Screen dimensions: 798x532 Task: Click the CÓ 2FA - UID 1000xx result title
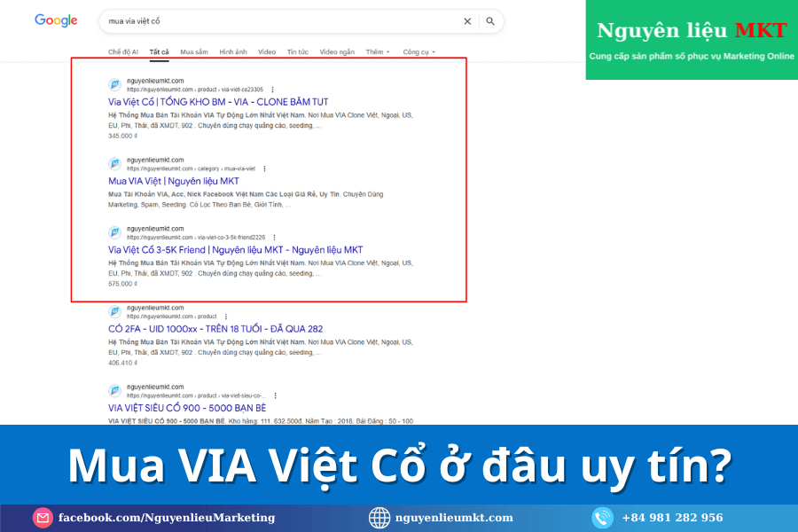pos(215,329)
